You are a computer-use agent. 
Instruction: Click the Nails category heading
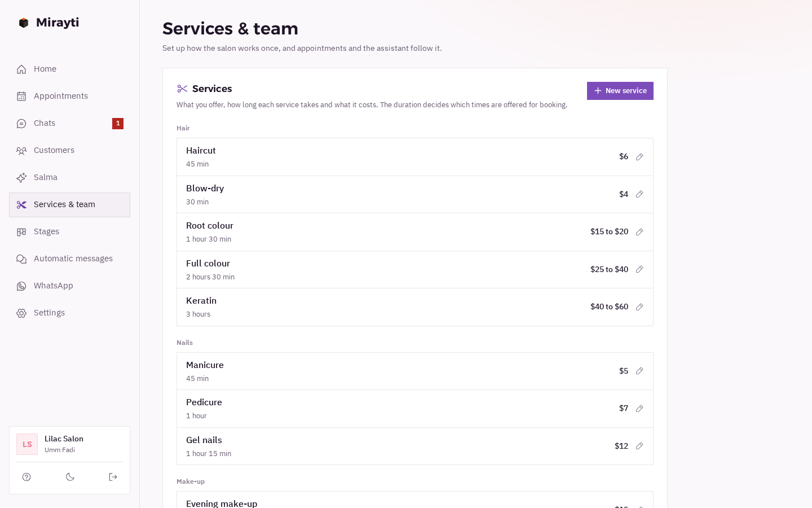[x=184, y=343]
